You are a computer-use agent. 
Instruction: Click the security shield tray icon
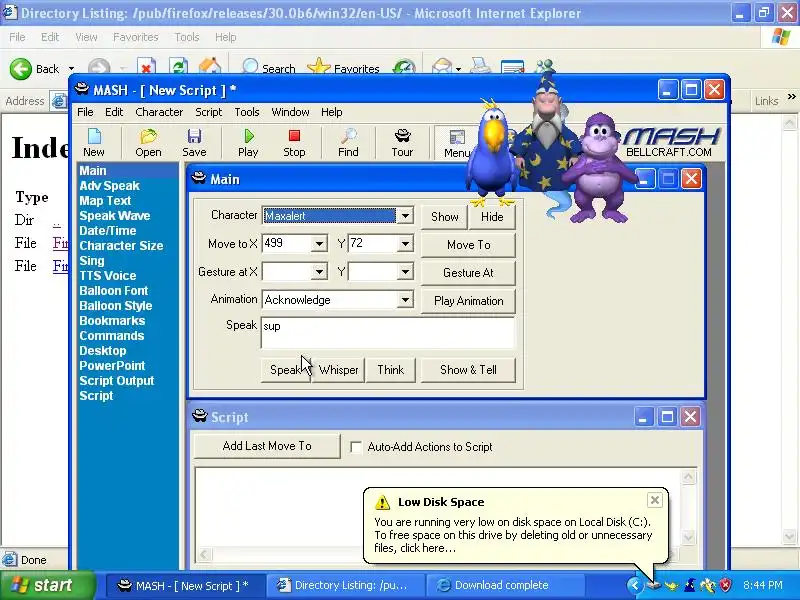pos(725,585)
